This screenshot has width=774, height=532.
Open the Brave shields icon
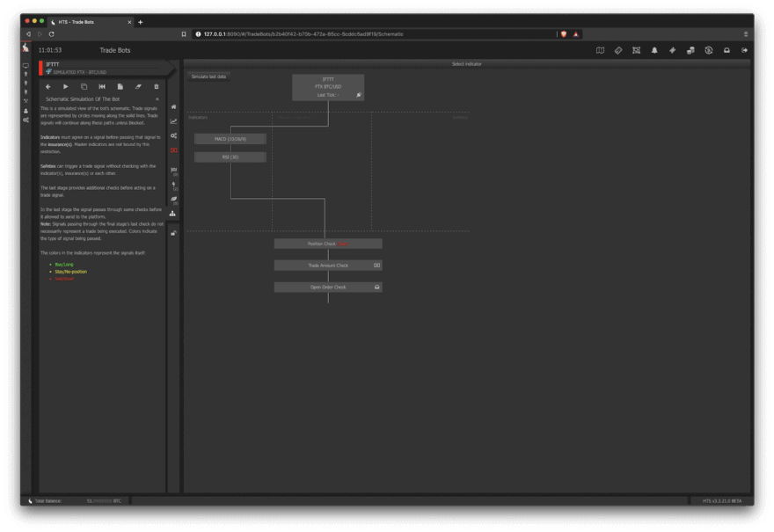[564, 34]
